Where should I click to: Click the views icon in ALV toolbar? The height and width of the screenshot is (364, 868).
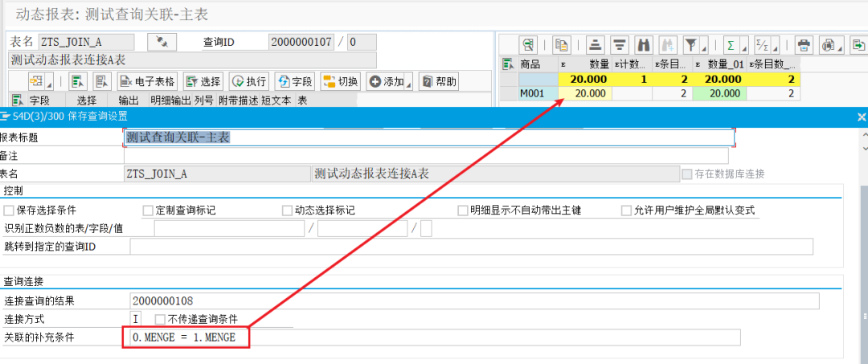(x=828, y=44)
